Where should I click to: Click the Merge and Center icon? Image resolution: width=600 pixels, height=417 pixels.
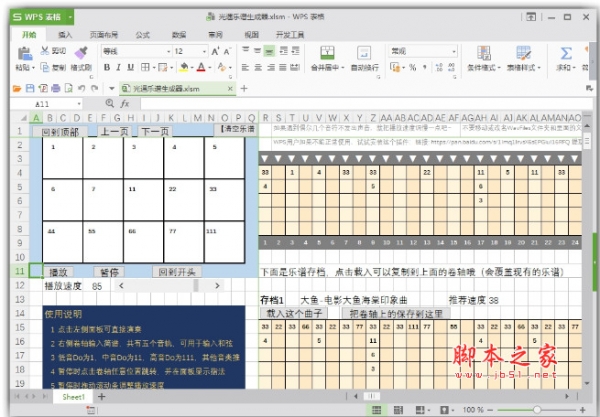(x=325, y=52)
